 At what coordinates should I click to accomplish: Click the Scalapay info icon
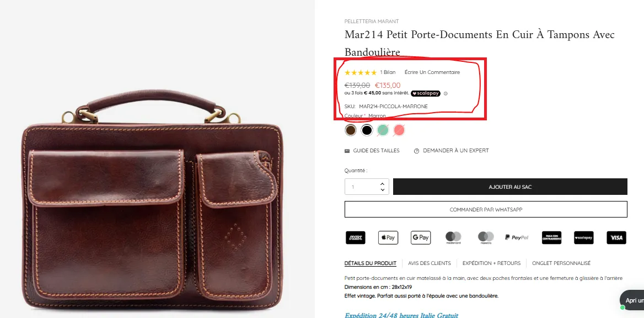click(446, 93)
